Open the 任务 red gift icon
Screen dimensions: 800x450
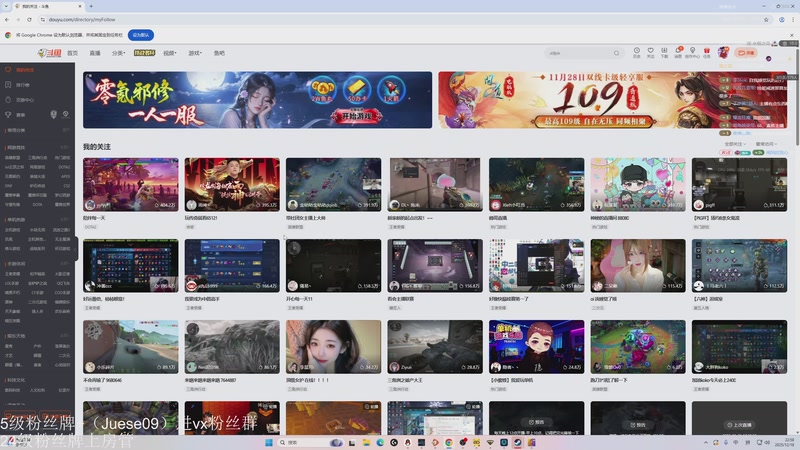pyautogui.click(x=707, y=52)
